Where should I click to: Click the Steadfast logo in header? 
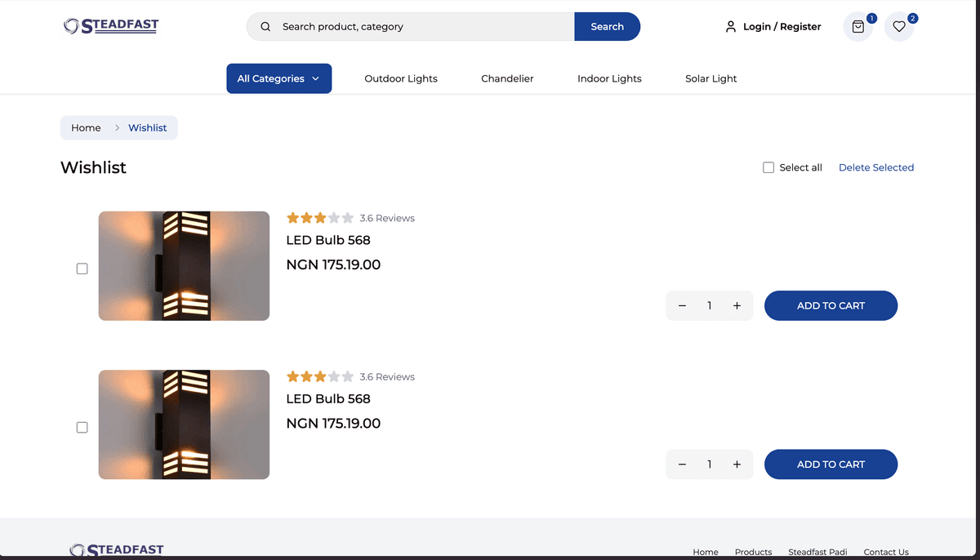111,26
